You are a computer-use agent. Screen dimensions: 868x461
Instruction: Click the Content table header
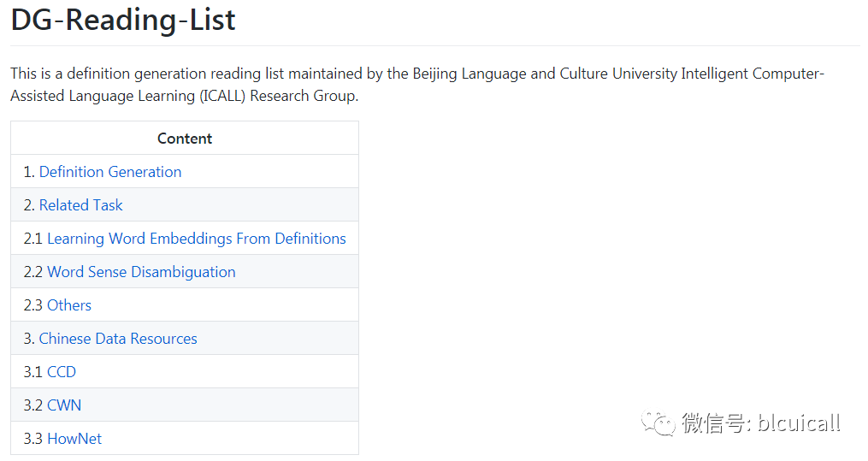point(185,139)
